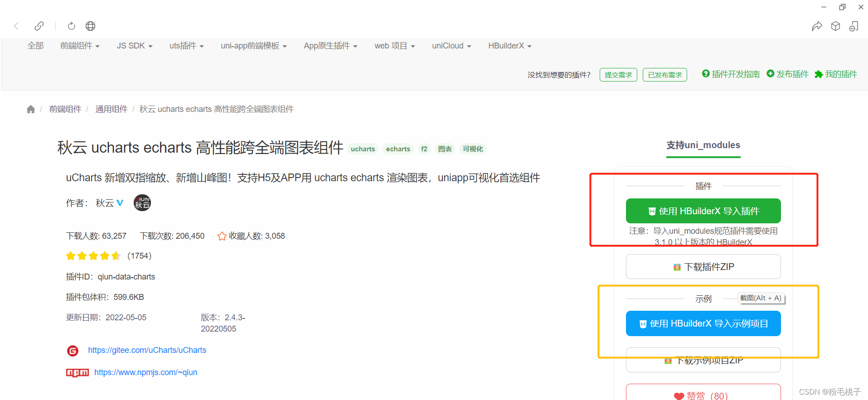
Task: Click the ucharts tag
Action: click(x=363, y=149)
